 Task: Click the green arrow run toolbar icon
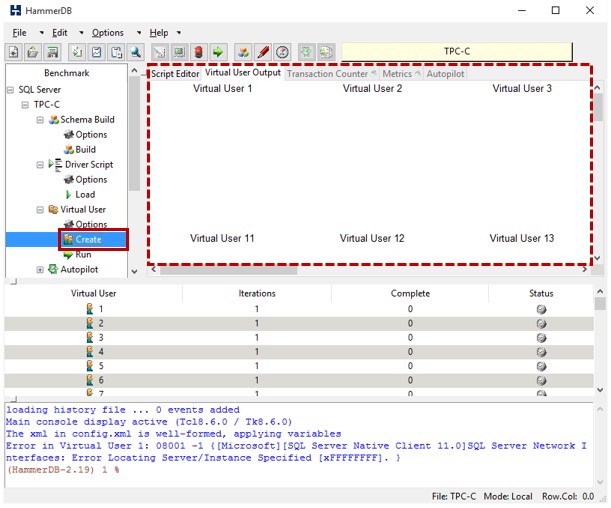(218, 52)
